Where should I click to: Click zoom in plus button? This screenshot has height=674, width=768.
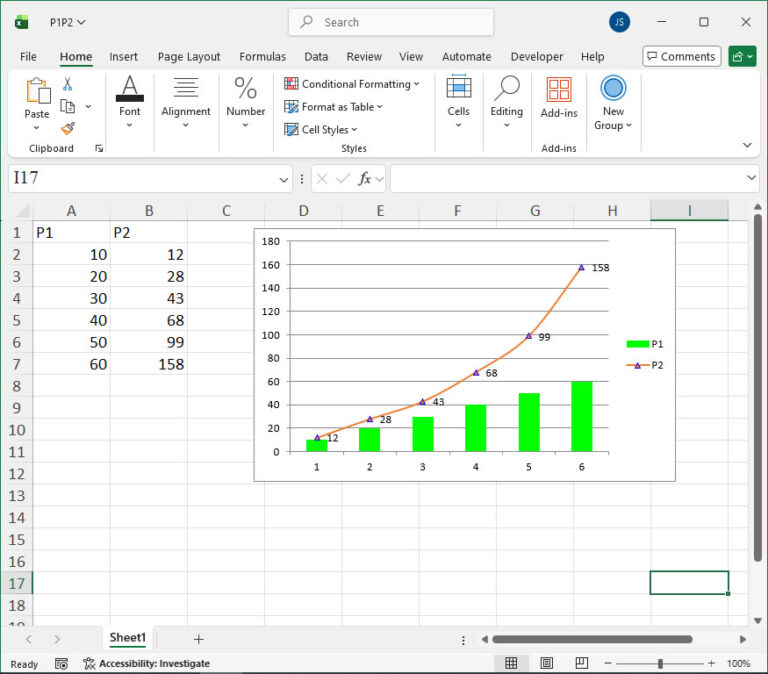point(712,663)
